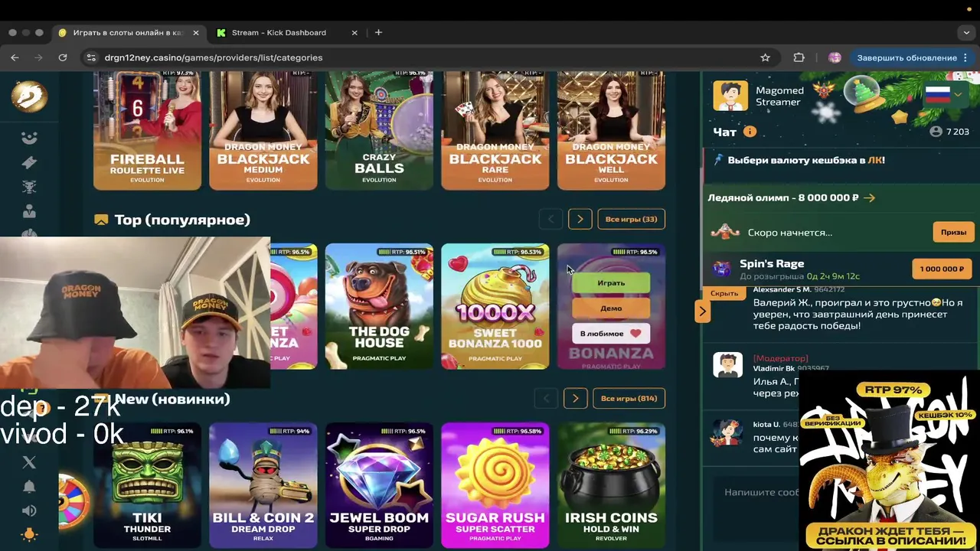
Task: Open Jewel Boom Super Drop game
Action: [x=379, y=485]
